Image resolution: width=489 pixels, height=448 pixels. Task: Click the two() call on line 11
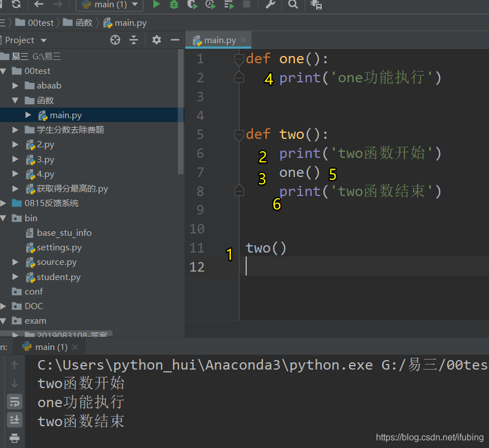click(x=266, y=248)
